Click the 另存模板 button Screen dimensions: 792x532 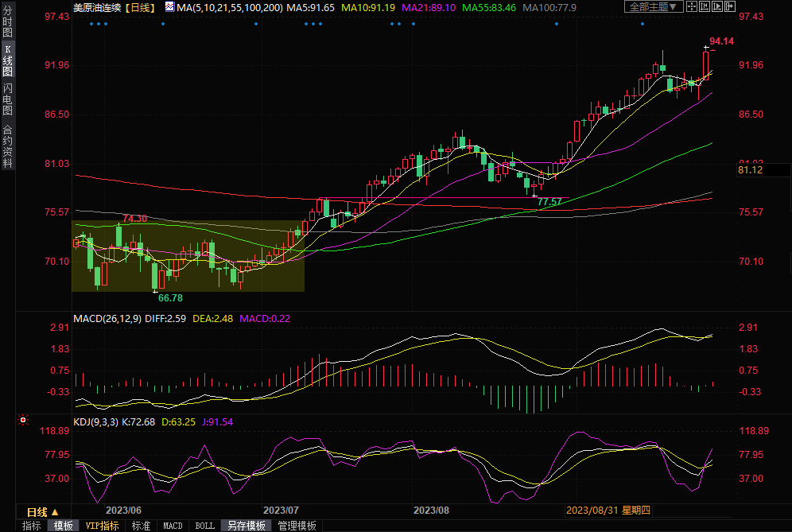246,526
